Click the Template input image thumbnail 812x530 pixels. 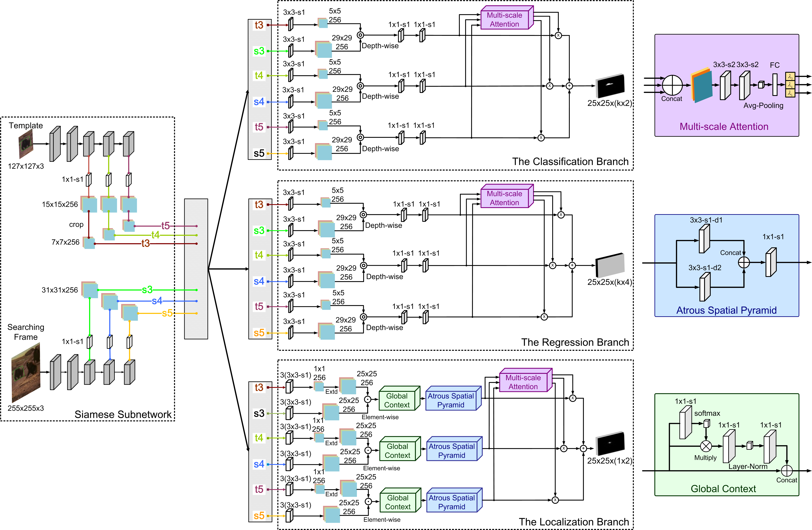coord(26,144)
